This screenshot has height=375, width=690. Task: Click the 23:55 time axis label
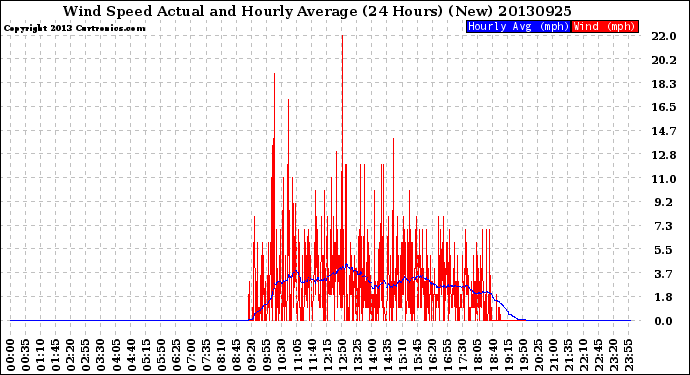pyautogui.click(x=629, y=355)
